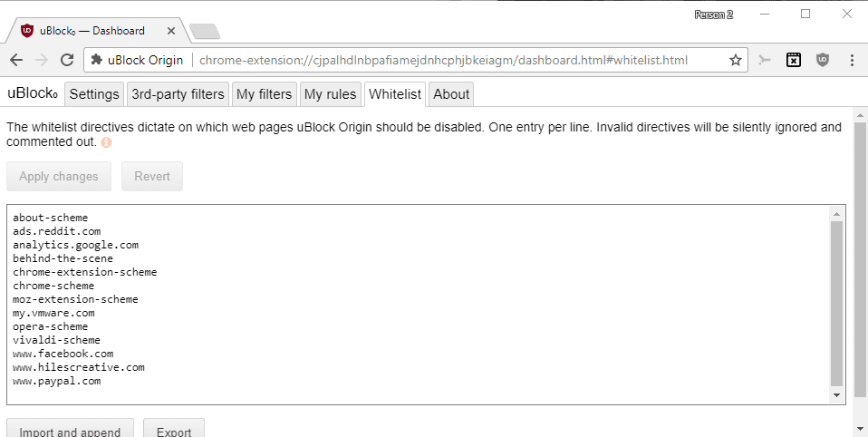Select the Whitelist tab
Viewport: 868px width, 437px height.
[395, 94]
